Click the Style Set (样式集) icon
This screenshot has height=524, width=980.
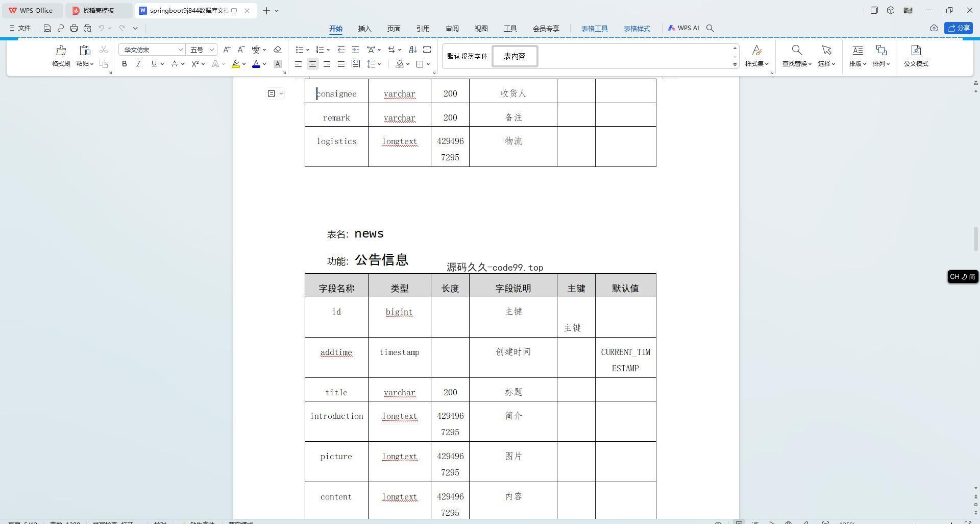(x=756, y=50)
